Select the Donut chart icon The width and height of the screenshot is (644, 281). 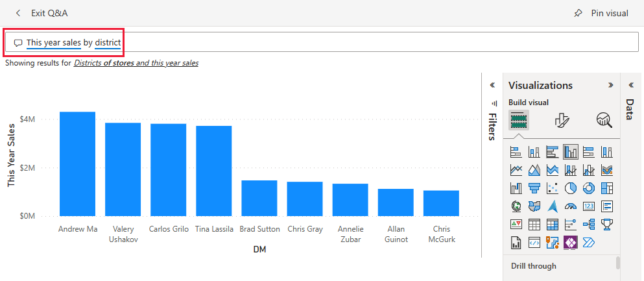pos(589,189)
